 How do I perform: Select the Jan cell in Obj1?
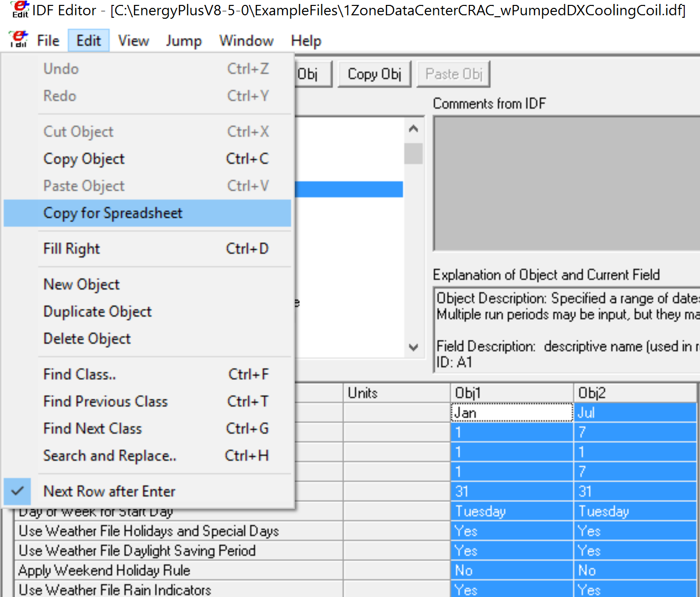tap(512, 413)
